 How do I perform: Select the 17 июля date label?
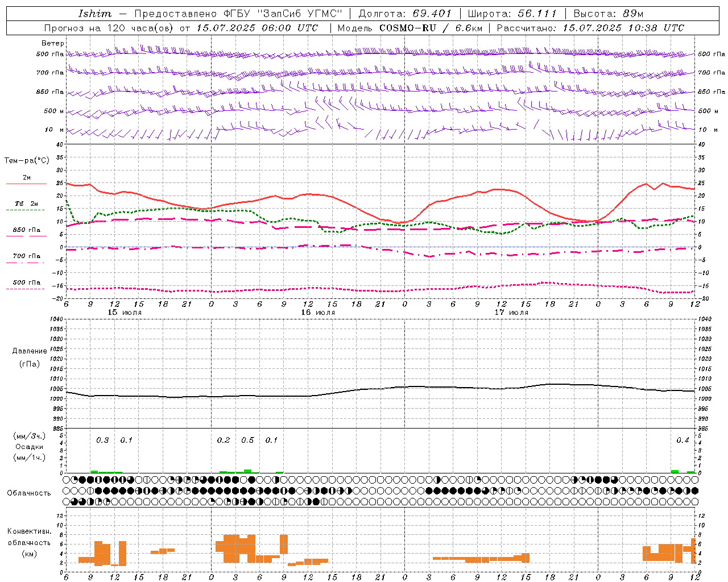click(511, 313)
